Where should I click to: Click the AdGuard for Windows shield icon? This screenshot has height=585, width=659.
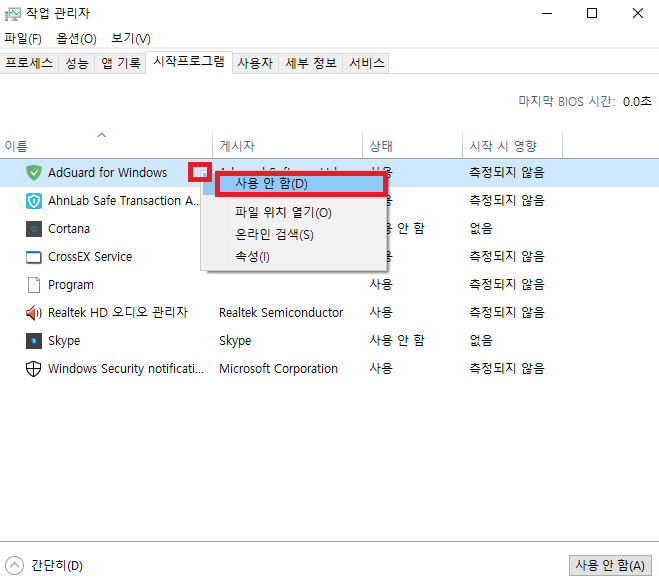click(34, 173)
